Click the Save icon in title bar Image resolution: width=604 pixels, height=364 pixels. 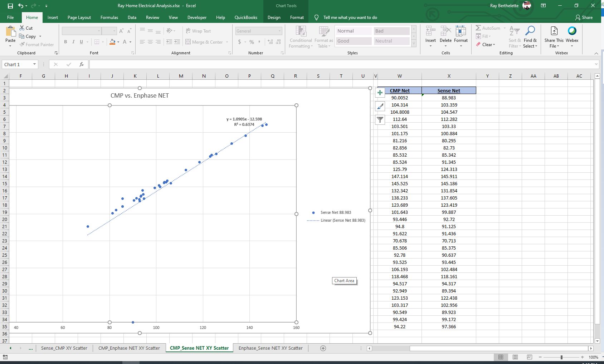tap(10, 6)
